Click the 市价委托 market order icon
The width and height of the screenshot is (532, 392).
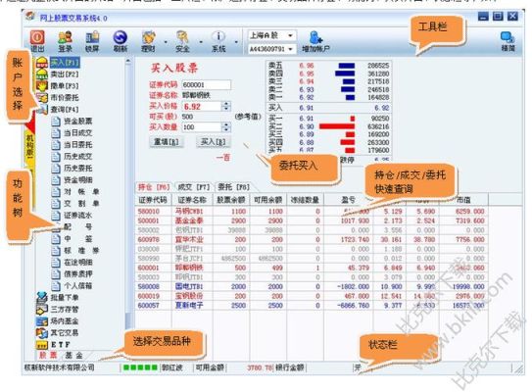click(42, 98)
